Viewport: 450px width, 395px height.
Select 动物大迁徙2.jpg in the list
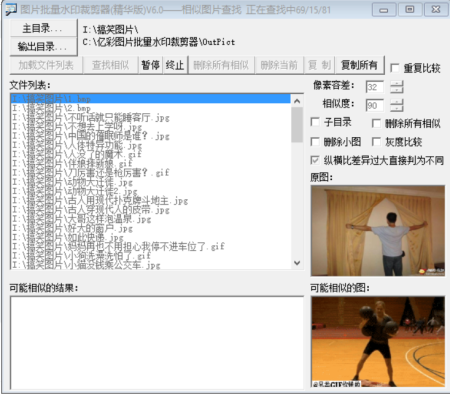click(151, 192)
